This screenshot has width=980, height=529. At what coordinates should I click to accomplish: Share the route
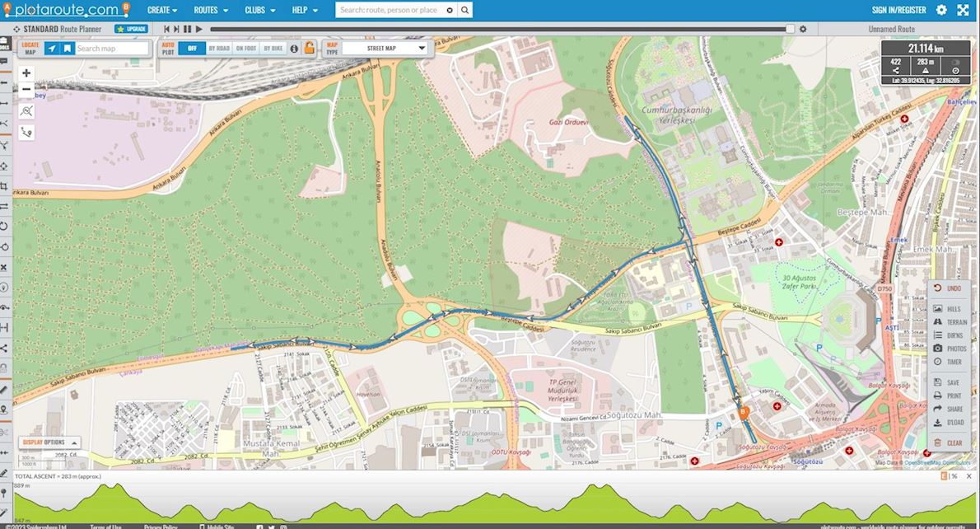point(948,409)
